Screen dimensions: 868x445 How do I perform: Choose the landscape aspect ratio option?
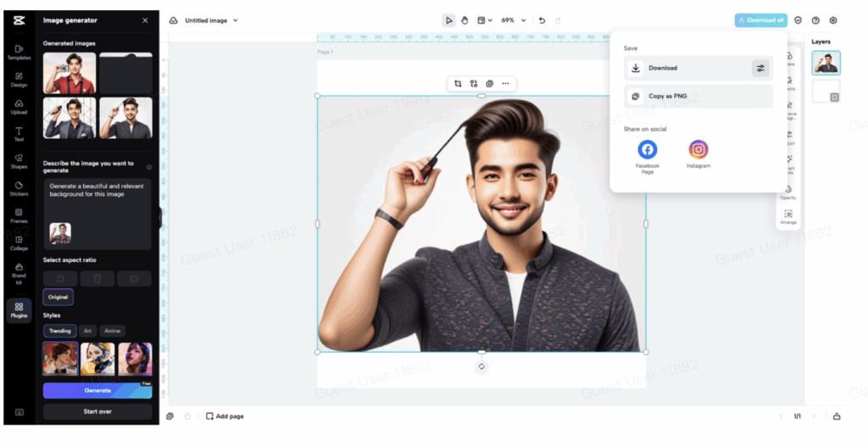click(x=134, y=279)
